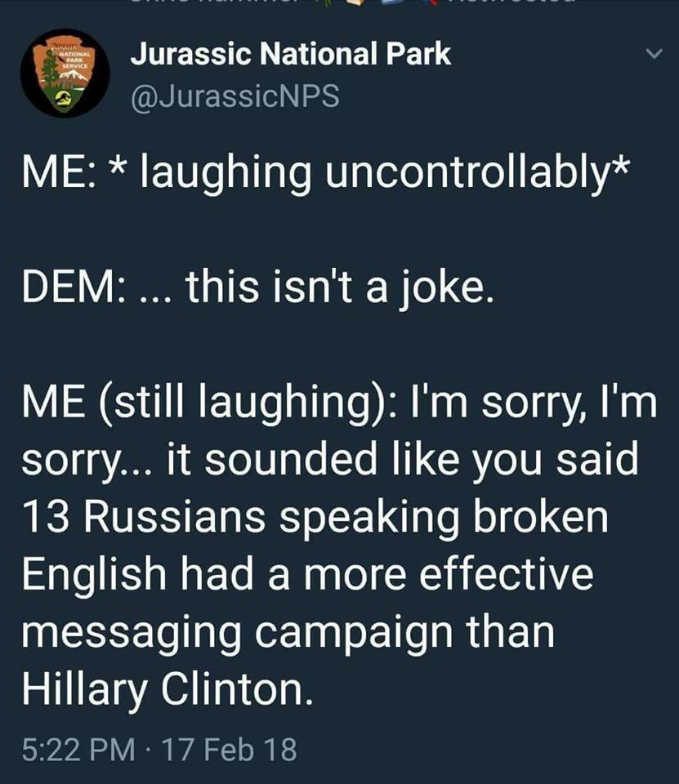Screen dimensions: 679x784
Task: Open the Jurassic National Park profile avatar
Action: pyautogui.click(x=65, y=73)
